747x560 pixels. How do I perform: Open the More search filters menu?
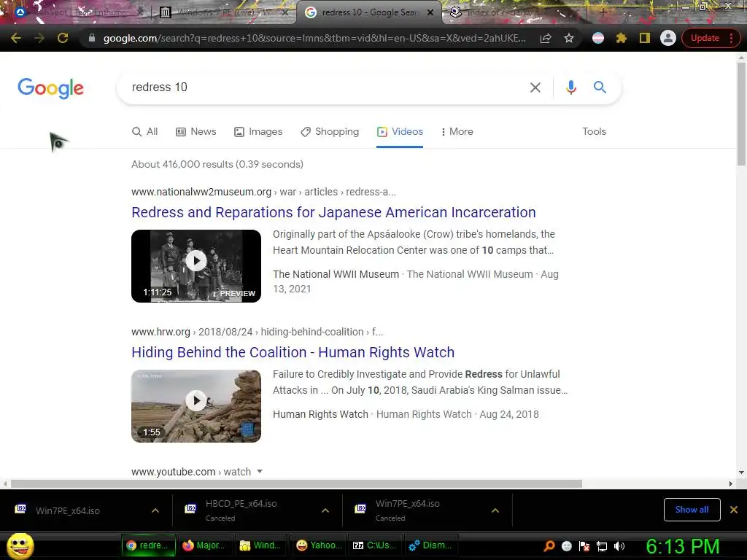point(457,131)
